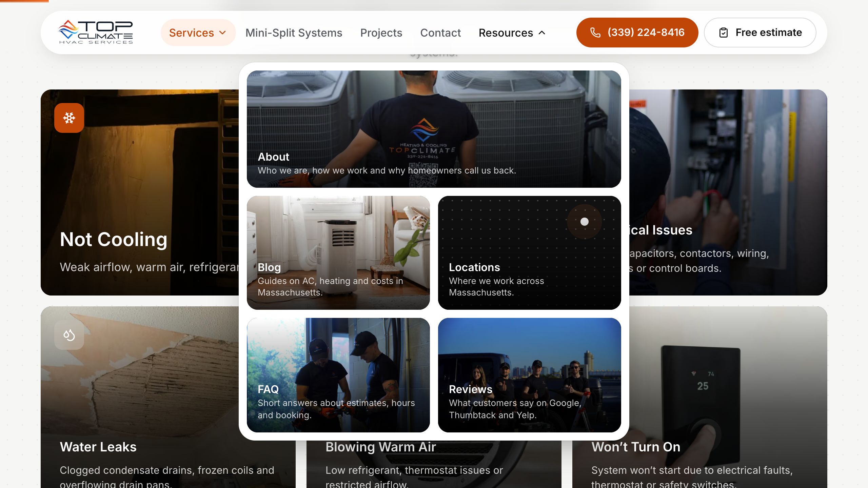Open the Blog card about AC guides
Viewport: 868px width, 488px height.
pyautogui.click(x=338, y=253)
